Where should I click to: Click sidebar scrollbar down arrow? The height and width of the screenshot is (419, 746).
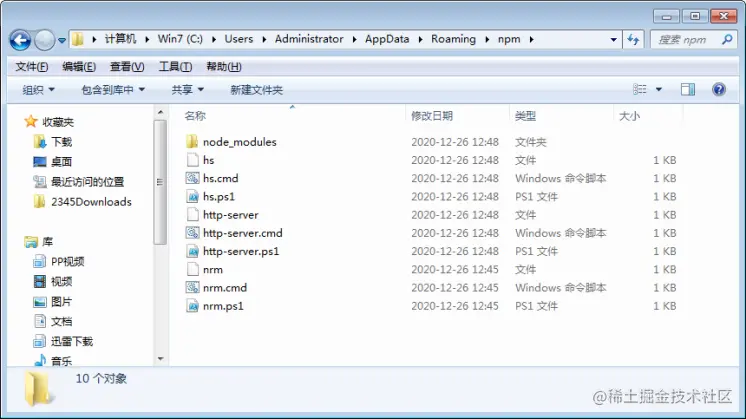(x=160, y=359)
